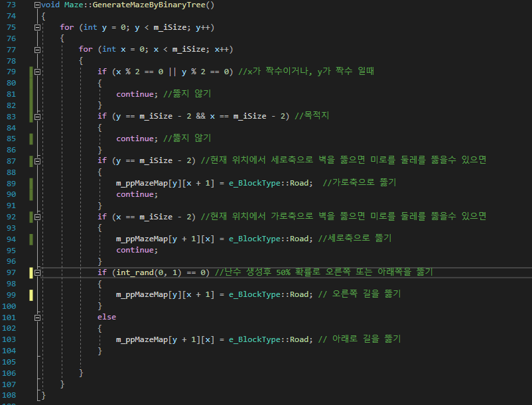Collapse the if block at line 79

[x=37, y=72]
